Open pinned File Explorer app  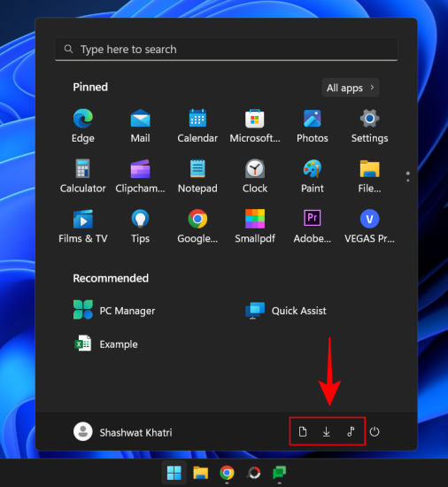(x=369, y=175)
